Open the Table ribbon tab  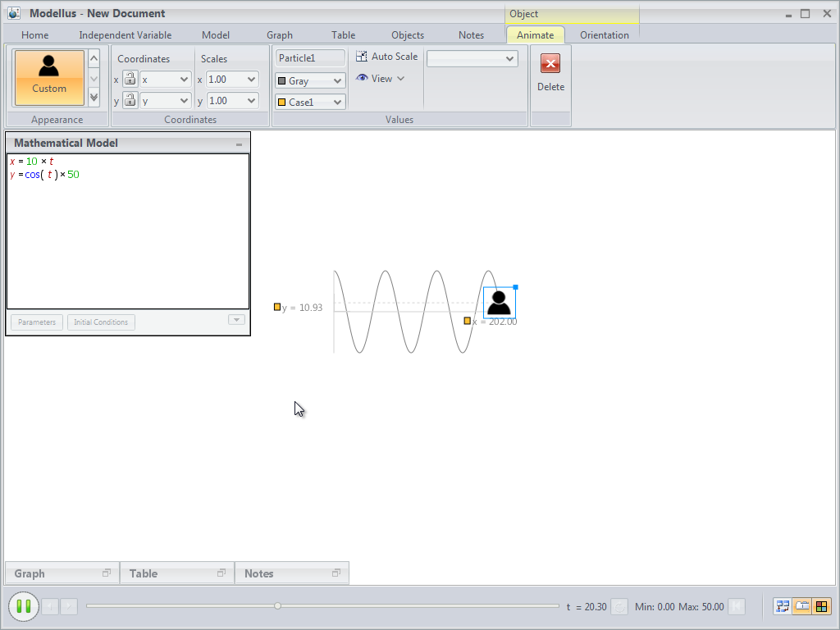coord(343,34)
